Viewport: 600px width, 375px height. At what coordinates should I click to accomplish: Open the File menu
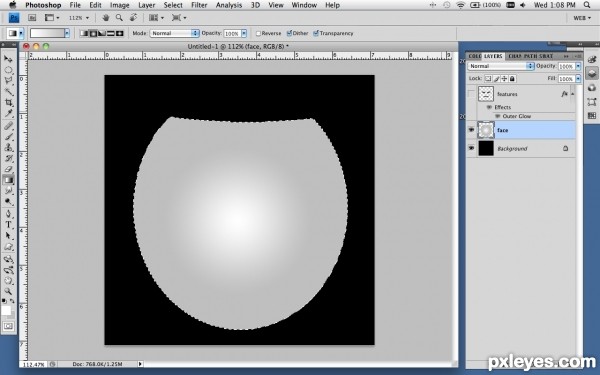click(x=75, y=5)
